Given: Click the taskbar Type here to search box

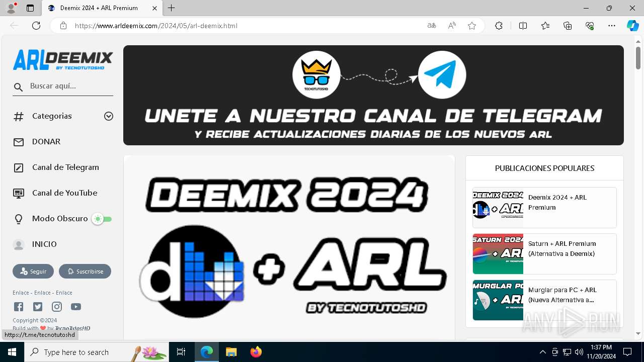Looking at the screenshot, I should click(97, 352).
